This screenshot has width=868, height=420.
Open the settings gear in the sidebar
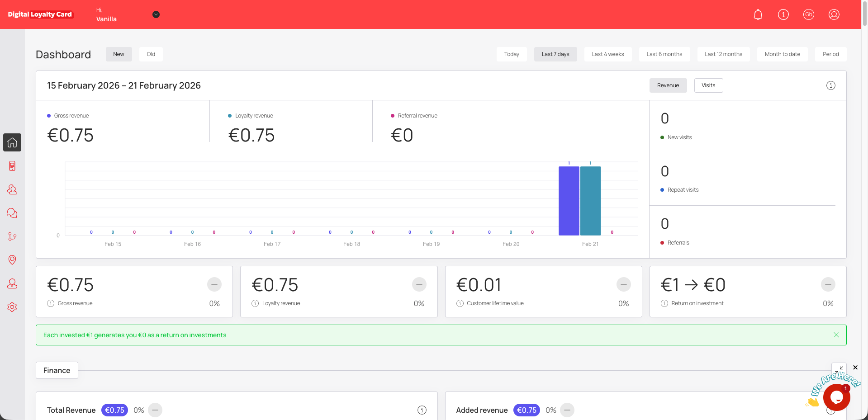click(12, 307)
